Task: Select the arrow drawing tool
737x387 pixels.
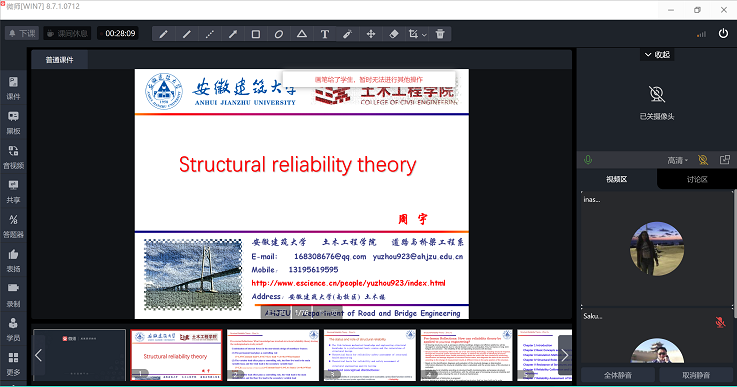Action: point(233,34)
